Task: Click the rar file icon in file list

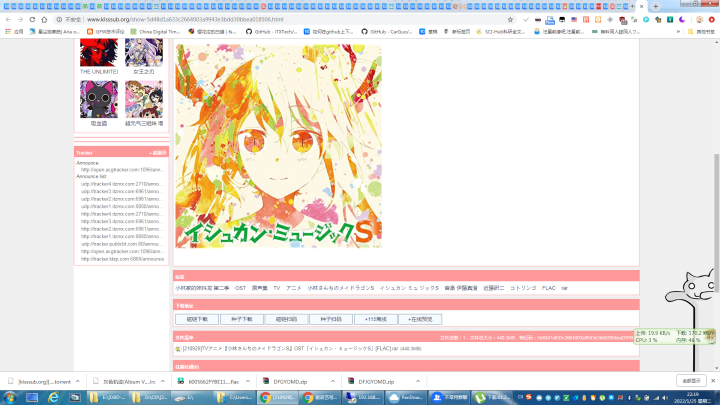Action: tap(178, 349)
